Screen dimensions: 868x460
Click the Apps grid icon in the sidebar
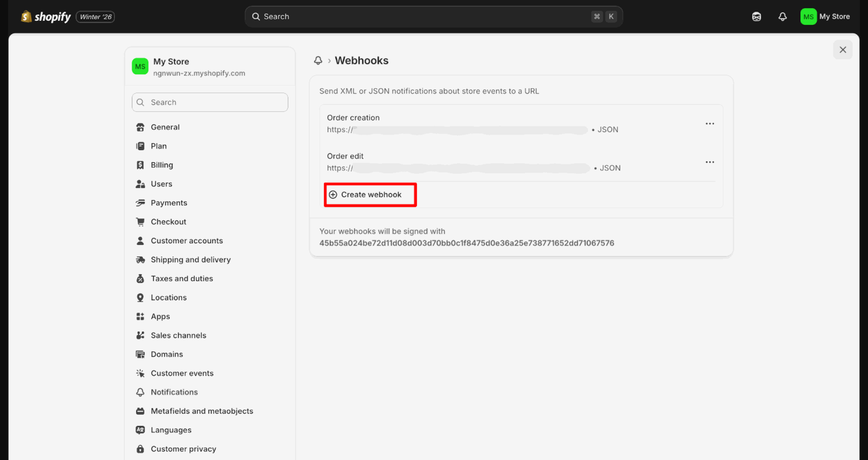pyautogui.click(x=140, y=317)
